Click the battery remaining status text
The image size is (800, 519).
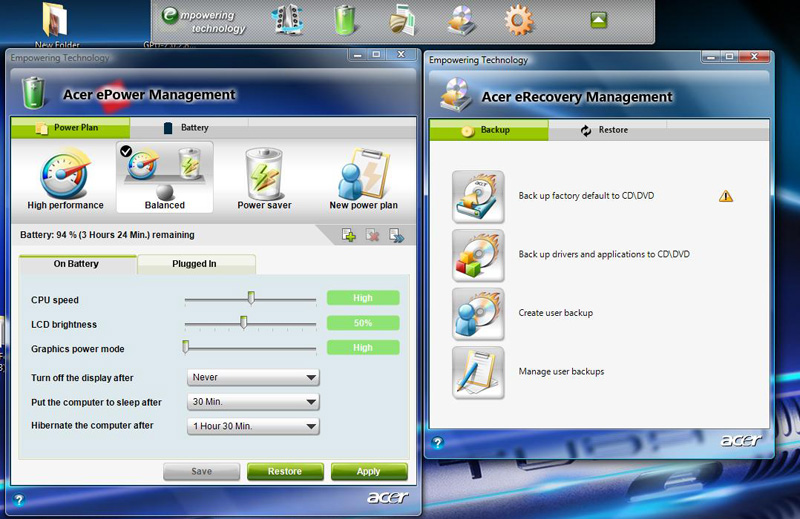[107, 235]
